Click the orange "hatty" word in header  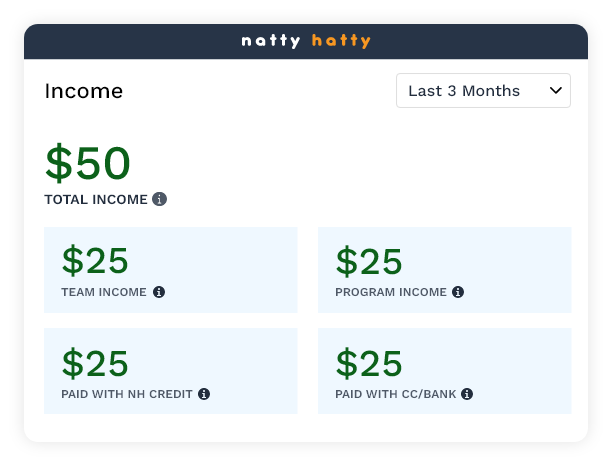point(341,41)
